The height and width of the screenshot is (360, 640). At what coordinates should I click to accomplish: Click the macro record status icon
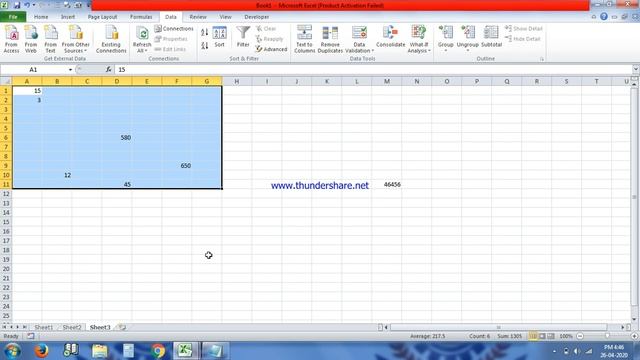(x=31, y=336)
